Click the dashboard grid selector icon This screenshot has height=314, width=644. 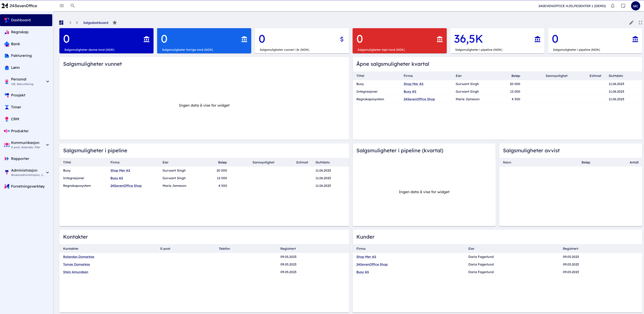pyautogui.click(x=61, y=23)
